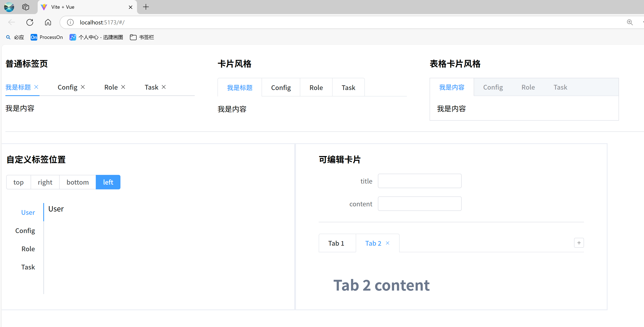The width and height of the screenshot is (644, 327).
Task: Go to browser home icon
Action: (x=48, y=22)
